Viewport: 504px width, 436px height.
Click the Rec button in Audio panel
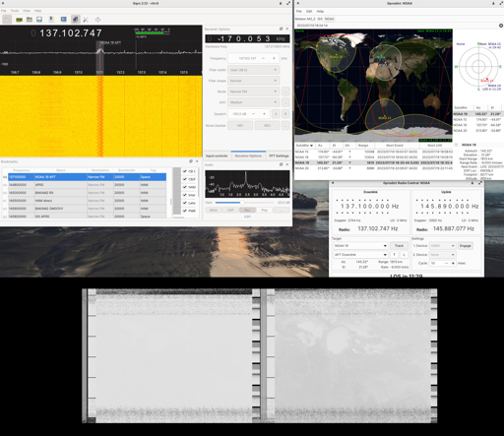(247, 210)
